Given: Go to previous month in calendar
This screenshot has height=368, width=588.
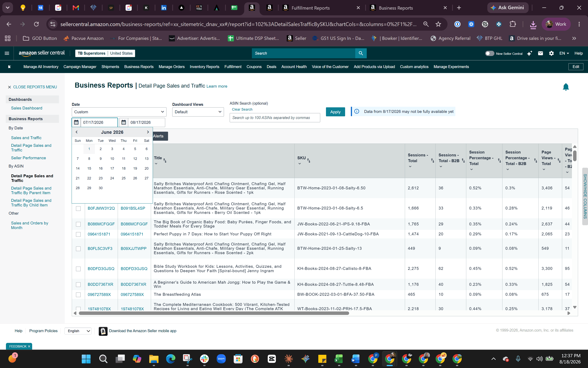Looking at the screenshot, I should pos(77,132).
